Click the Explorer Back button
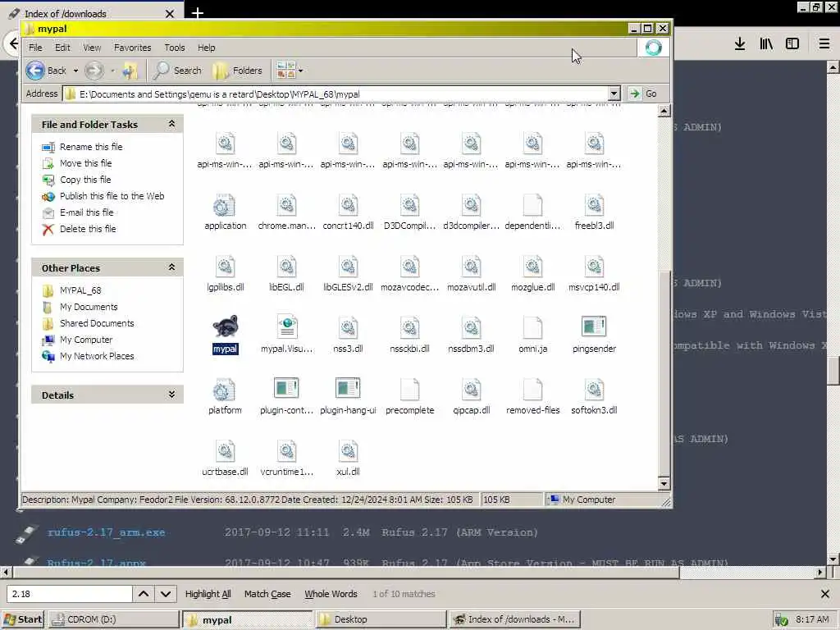 coord(47,71)
